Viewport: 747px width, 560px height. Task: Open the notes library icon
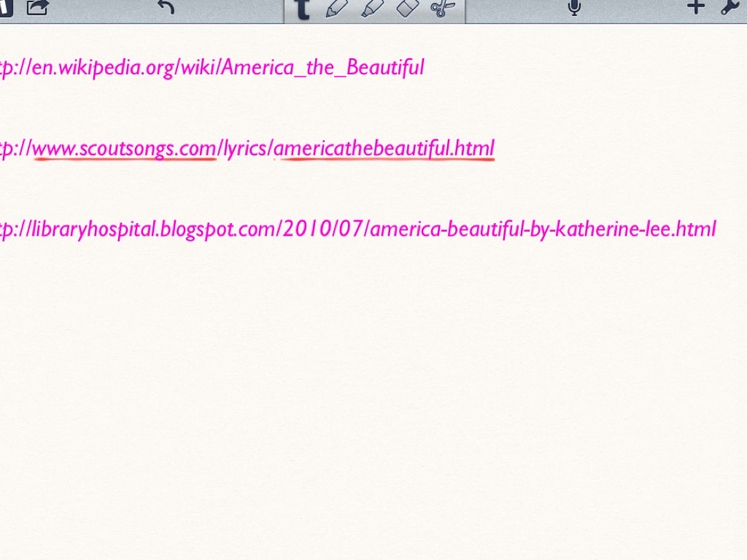tap(6, 7)
